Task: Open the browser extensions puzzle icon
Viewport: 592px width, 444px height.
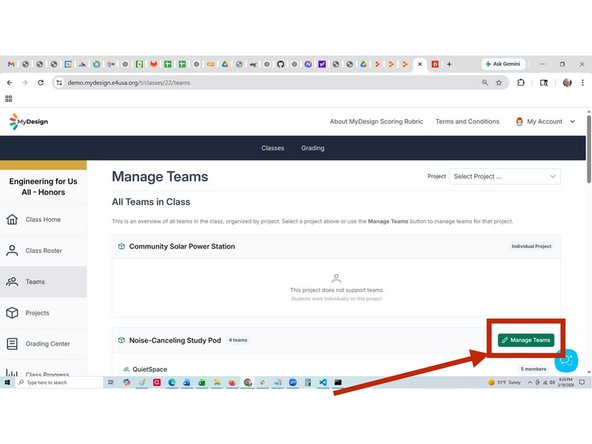Action: coord(521,83)
